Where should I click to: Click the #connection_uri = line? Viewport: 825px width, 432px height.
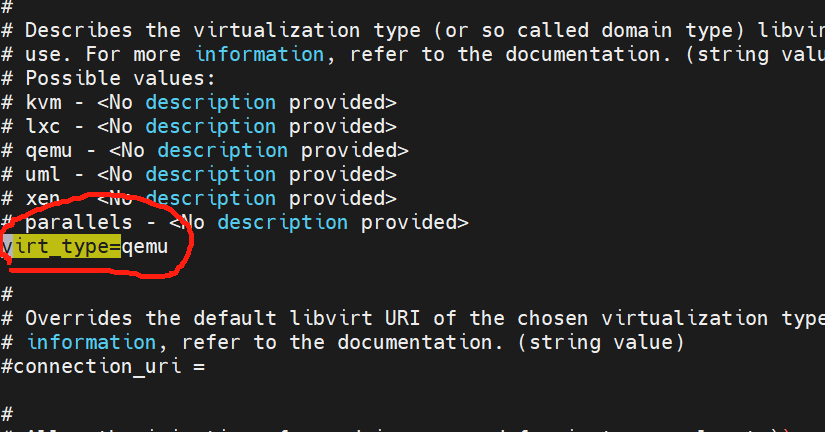tap(103, 366)
